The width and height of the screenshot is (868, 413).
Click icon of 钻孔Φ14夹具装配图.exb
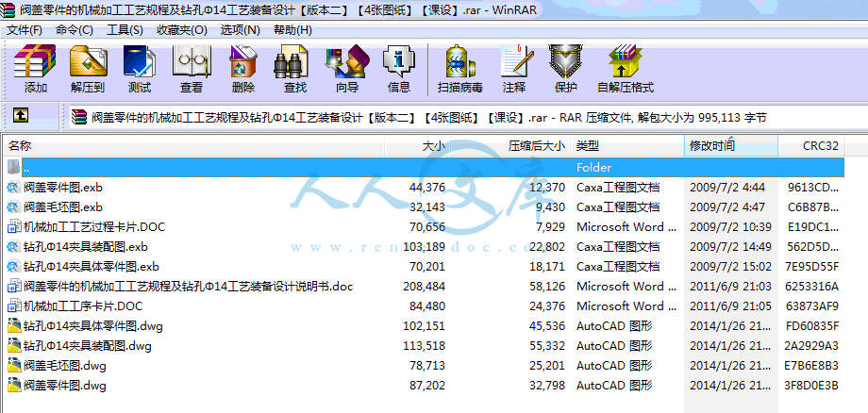[13, 247]
